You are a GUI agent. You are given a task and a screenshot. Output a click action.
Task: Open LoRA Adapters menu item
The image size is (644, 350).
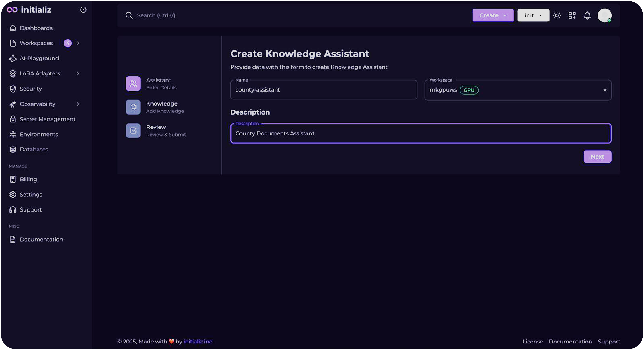(40, 74)
